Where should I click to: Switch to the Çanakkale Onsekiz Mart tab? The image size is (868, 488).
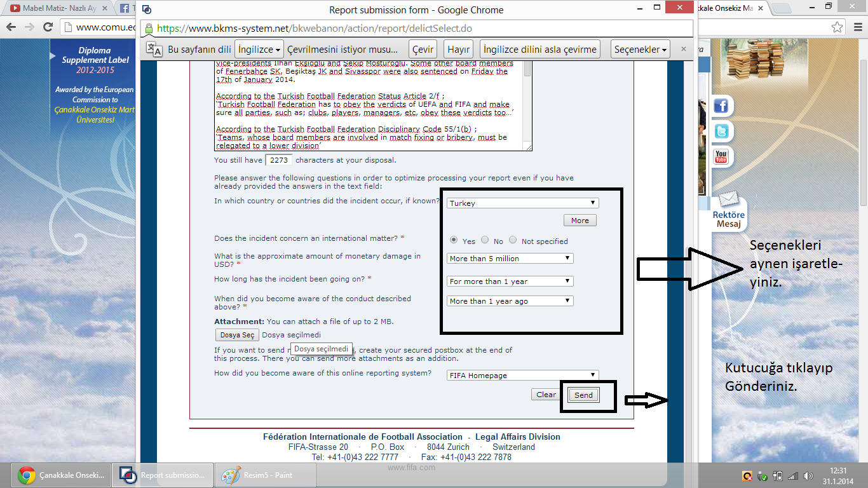[731, 9]
